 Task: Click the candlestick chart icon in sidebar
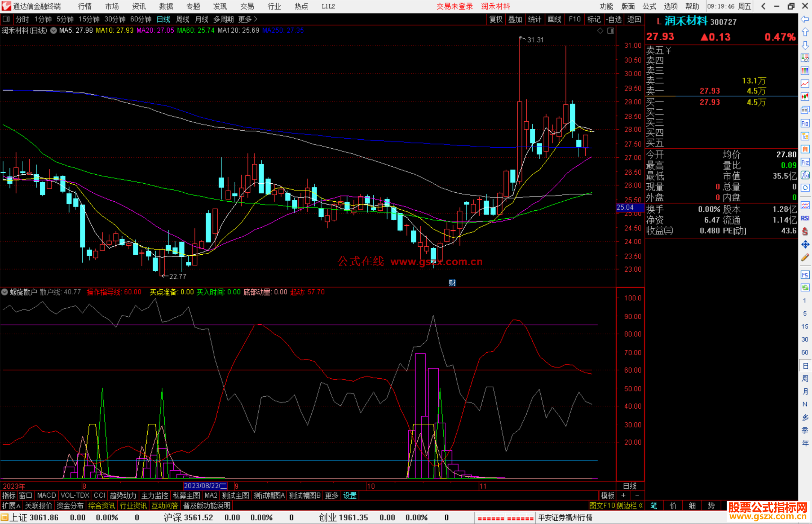(805, 97)
